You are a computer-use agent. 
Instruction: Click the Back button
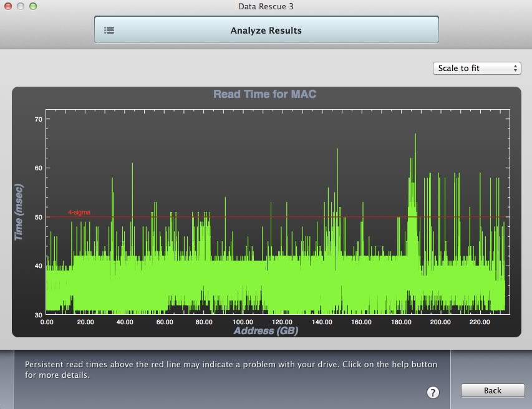pos(492,390)
